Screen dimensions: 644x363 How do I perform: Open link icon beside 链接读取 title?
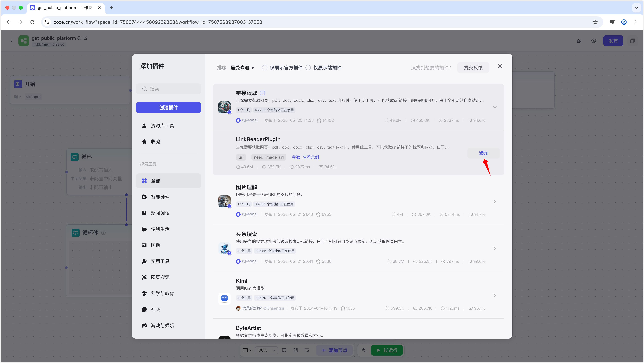pos(262,93)
